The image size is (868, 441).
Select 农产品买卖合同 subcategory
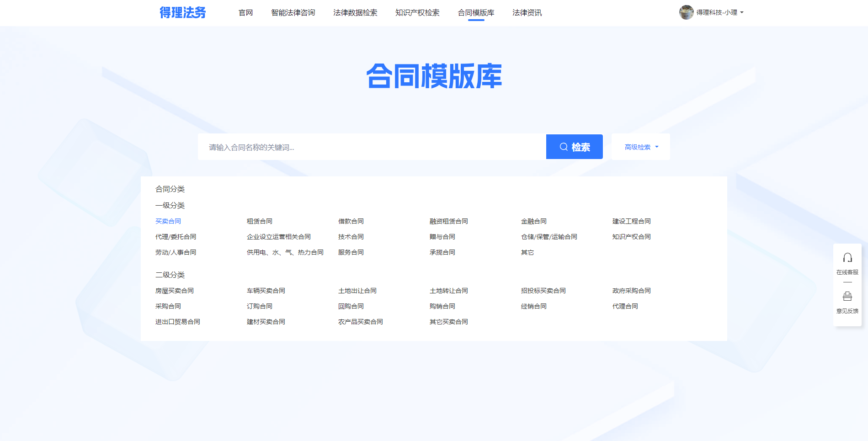point(361,322)
